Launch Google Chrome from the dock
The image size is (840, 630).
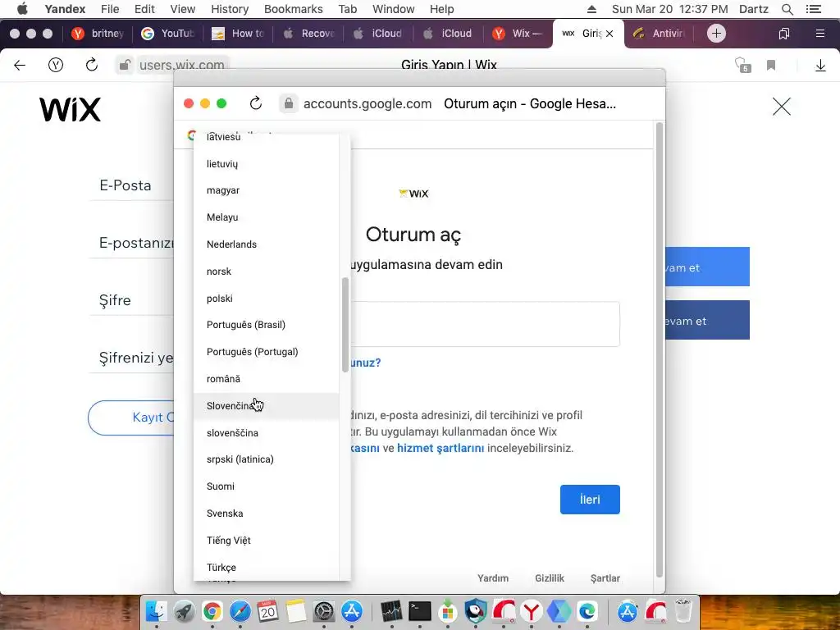(212, 610)
